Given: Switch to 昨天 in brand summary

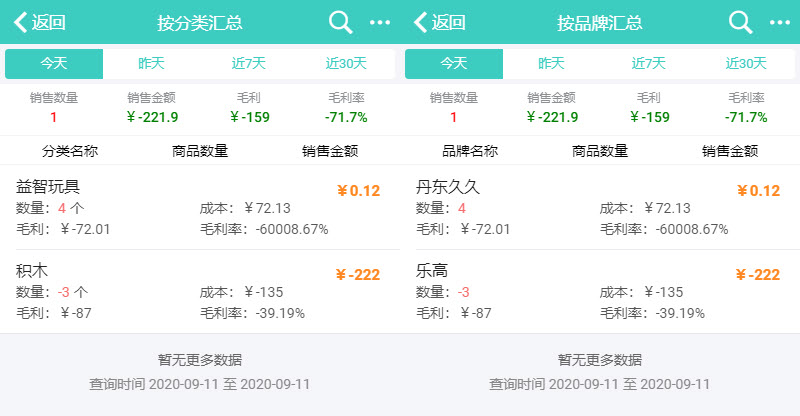Looking at the screenshot, I should [551, 63].
